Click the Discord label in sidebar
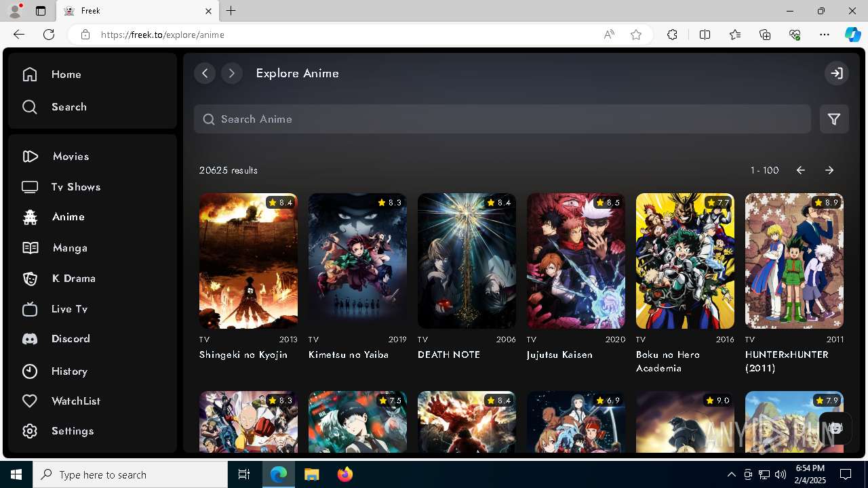 (x=71, y=339)
